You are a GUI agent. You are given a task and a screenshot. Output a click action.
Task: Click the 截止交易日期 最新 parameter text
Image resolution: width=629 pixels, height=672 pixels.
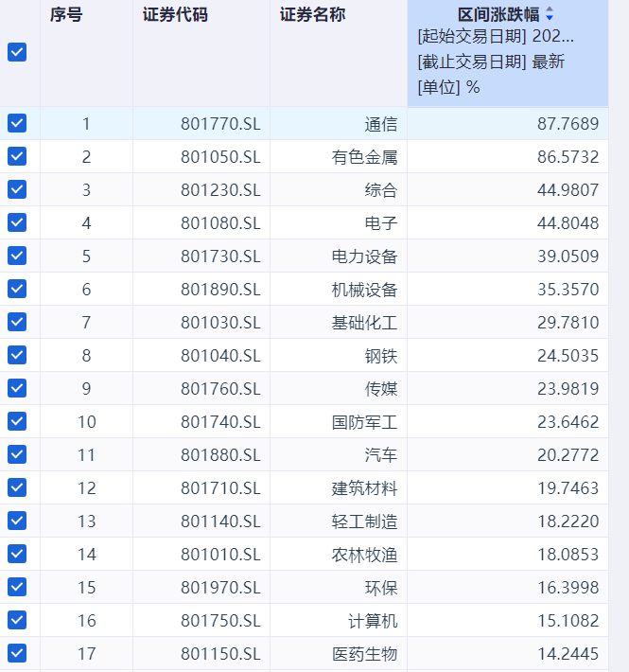point(491,62)
